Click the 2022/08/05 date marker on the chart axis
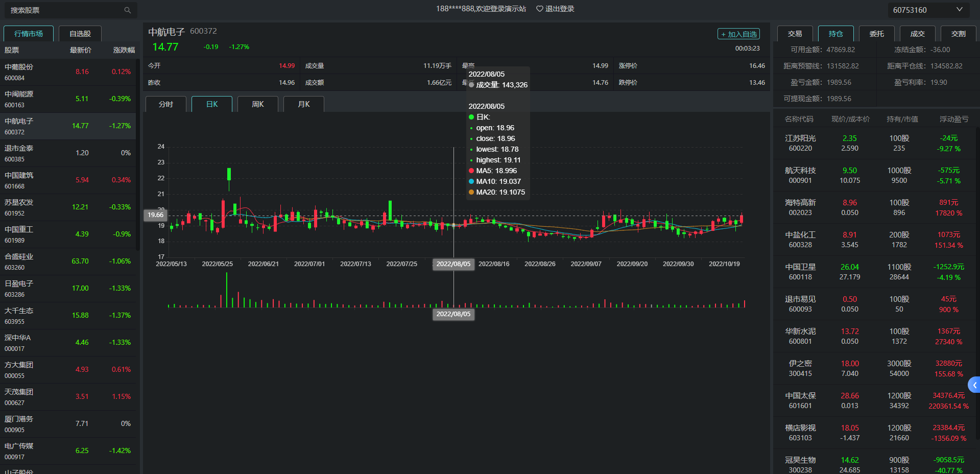980x474 pixels. click(x=453, y=264)
